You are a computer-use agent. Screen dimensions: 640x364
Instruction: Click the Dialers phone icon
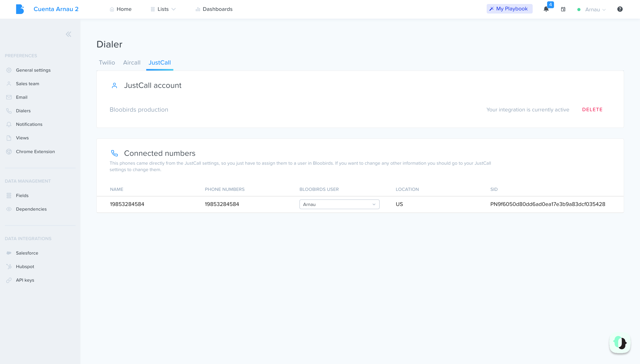[9, 111]
